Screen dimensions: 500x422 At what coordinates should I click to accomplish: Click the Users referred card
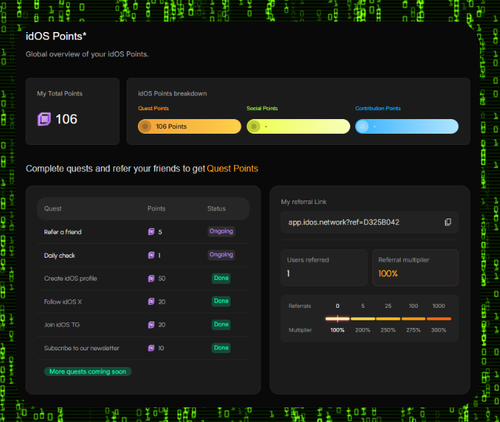(x=324, y=268)
